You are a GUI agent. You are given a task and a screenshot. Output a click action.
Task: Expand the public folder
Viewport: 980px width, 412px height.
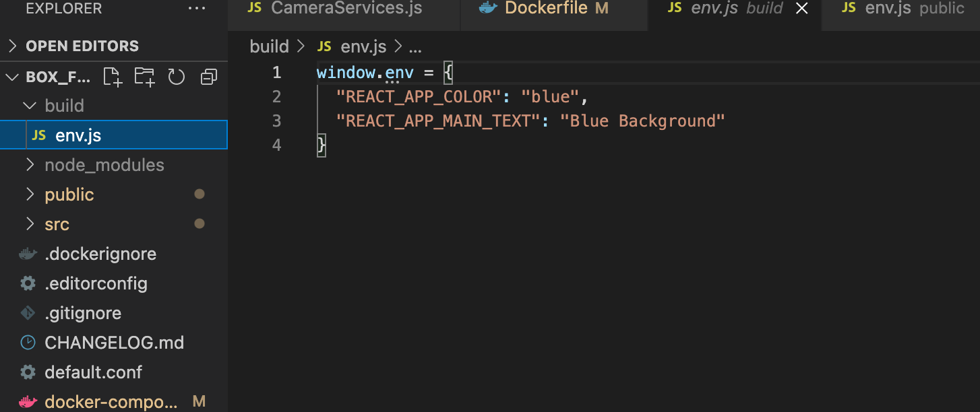click(30, 195)
